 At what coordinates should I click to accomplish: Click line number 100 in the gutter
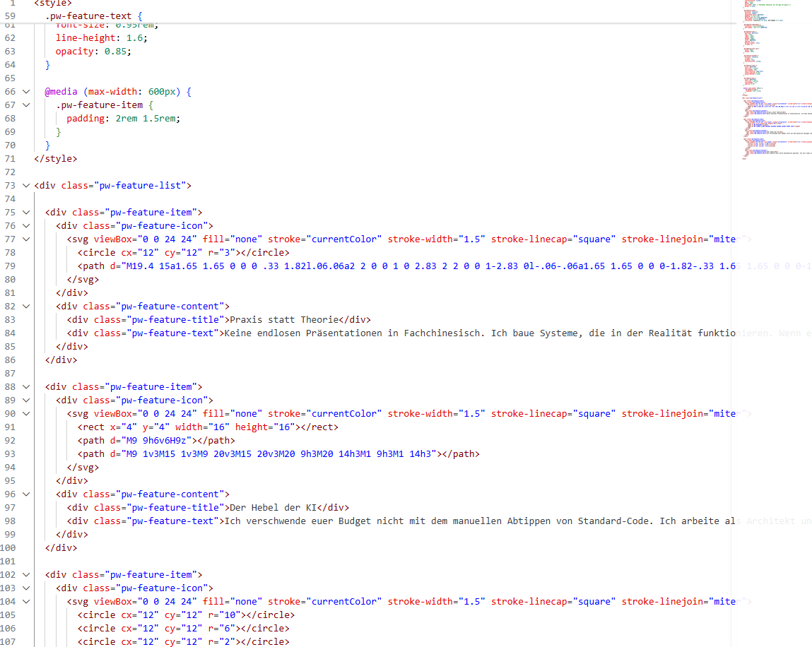(x=8, y=547)
